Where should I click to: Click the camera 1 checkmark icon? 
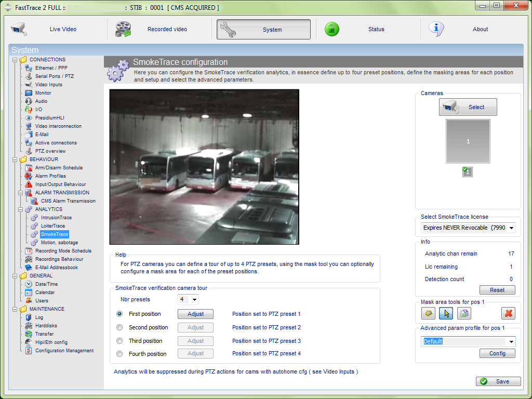(x=468, y=172)
